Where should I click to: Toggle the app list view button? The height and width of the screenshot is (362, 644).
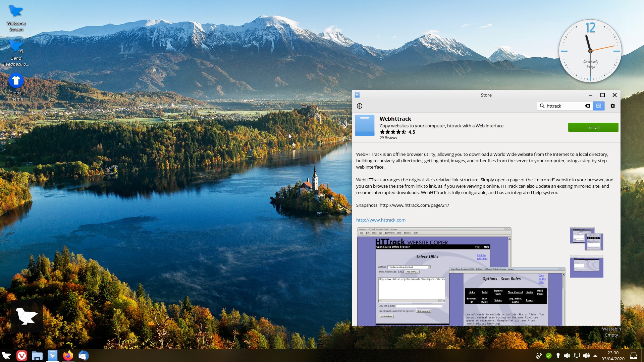pos(599,106)
